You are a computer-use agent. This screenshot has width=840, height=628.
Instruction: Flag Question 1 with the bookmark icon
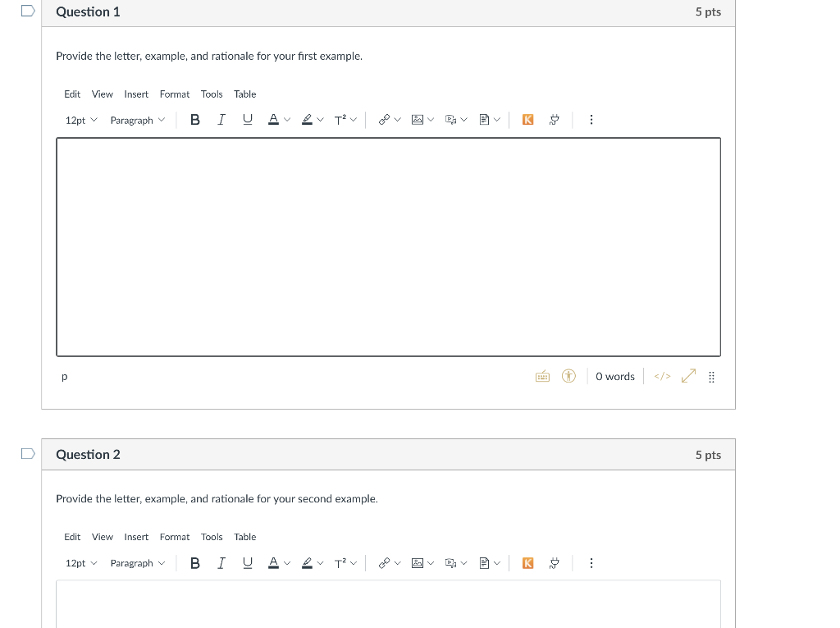tap(28, 11)
